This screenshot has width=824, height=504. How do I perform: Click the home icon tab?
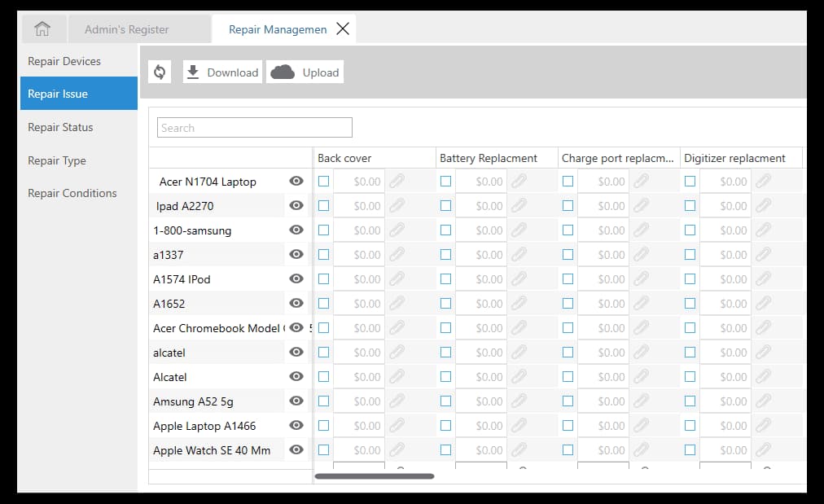click(42, 29)
